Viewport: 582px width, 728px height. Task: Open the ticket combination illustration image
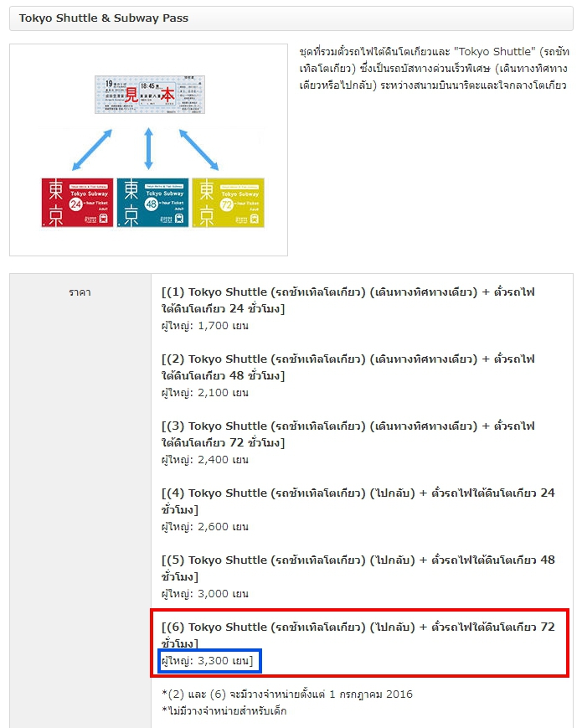click(148, 150)
